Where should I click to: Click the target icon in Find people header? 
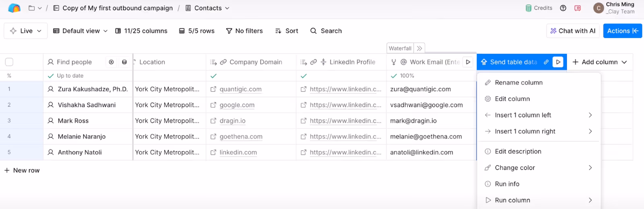[x=111, y=62]
